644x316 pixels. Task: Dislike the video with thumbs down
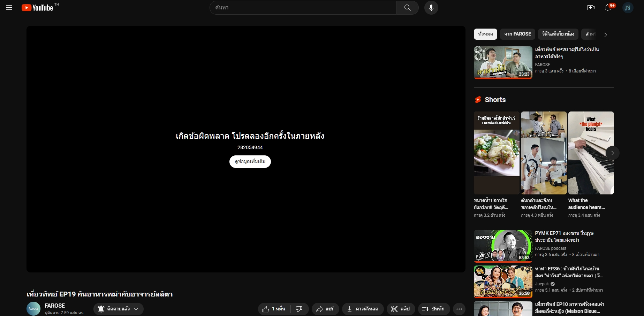[x=299, y=309]
